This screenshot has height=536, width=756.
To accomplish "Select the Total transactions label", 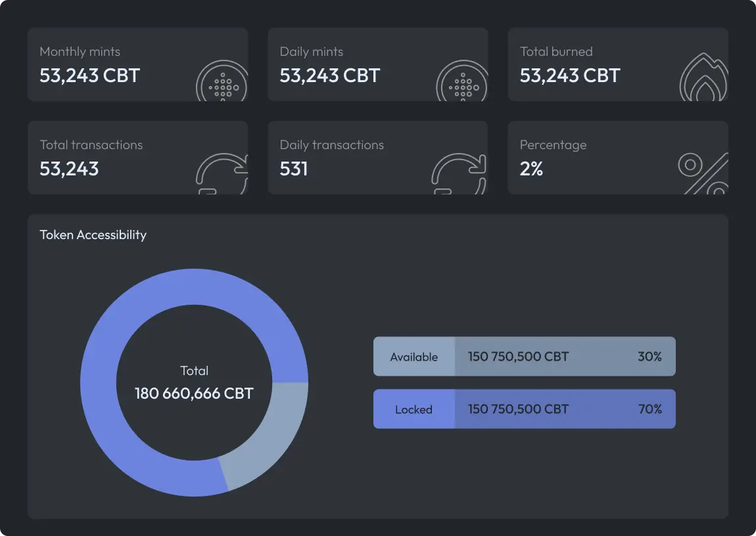I will [91, 145].
